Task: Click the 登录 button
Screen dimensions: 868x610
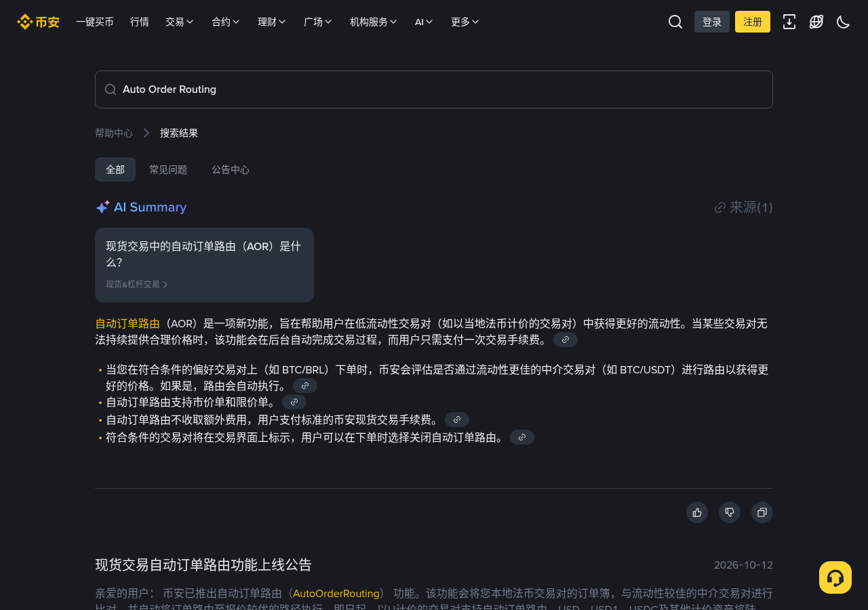Action: pos(712,22)
